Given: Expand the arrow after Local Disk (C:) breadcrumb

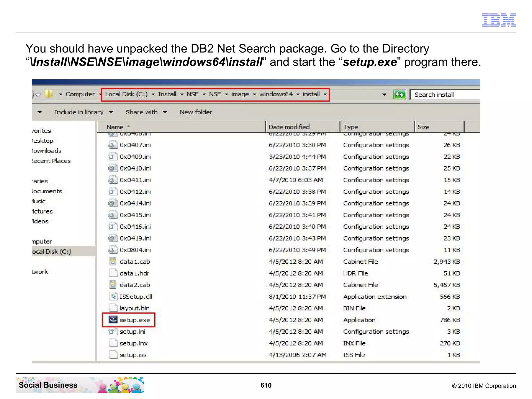Looking at the screenshot, I should (153, 94).
